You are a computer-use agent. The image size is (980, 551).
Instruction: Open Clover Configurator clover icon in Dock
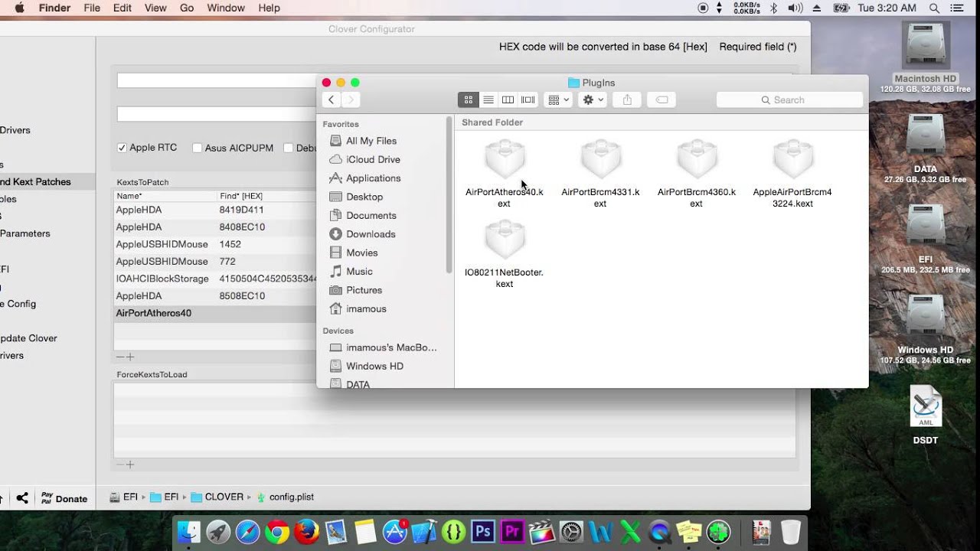click(719, 531)
